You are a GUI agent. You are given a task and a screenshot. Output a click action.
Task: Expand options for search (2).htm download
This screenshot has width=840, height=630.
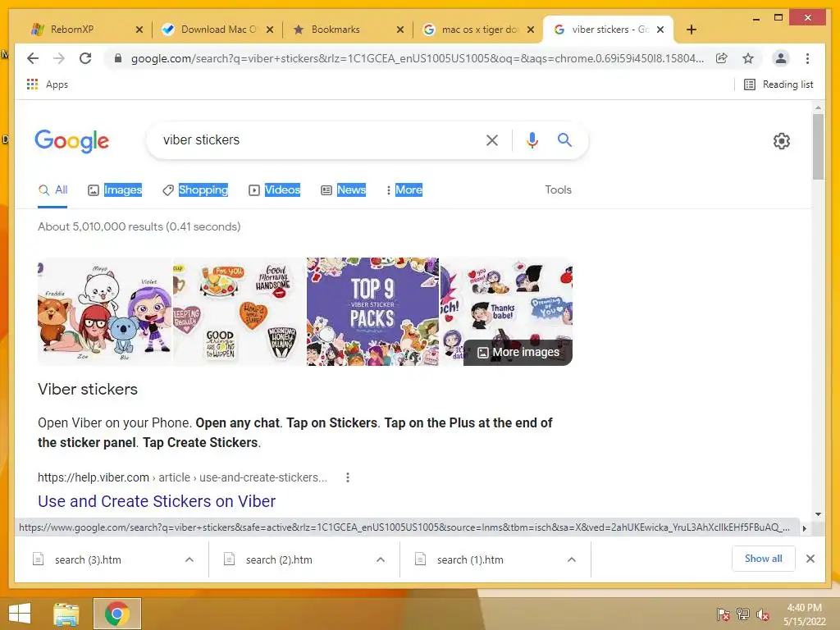(x=381, y=559)
